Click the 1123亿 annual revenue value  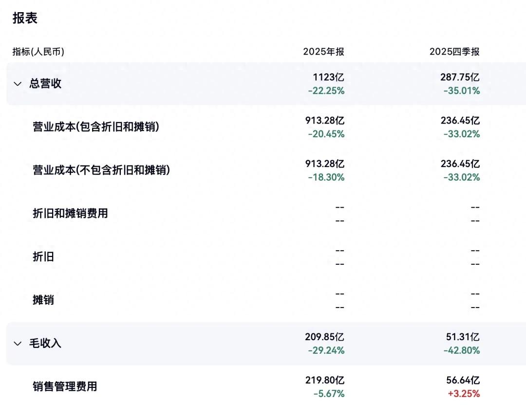[328, 77]
